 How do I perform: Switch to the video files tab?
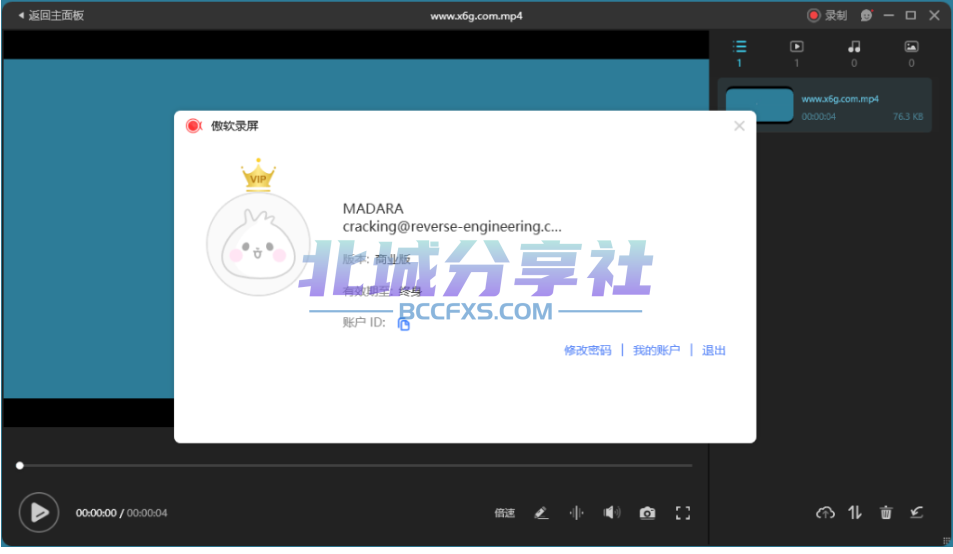[796, 53]
